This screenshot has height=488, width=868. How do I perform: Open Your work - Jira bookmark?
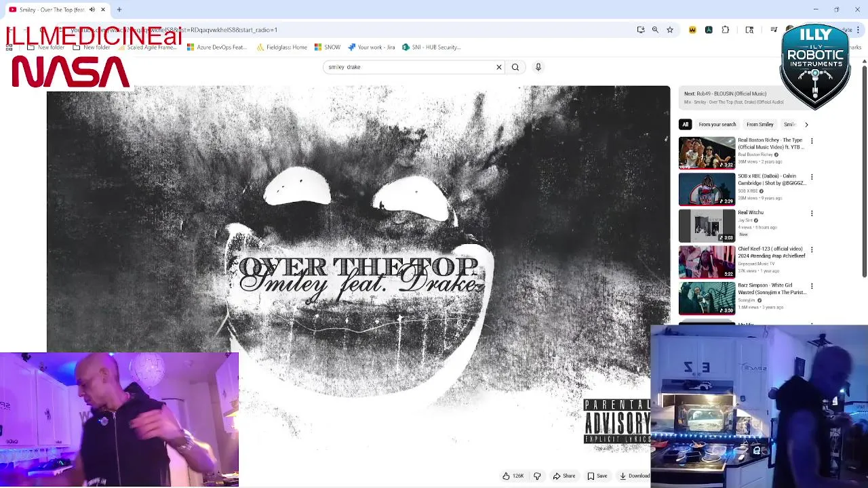371,47
